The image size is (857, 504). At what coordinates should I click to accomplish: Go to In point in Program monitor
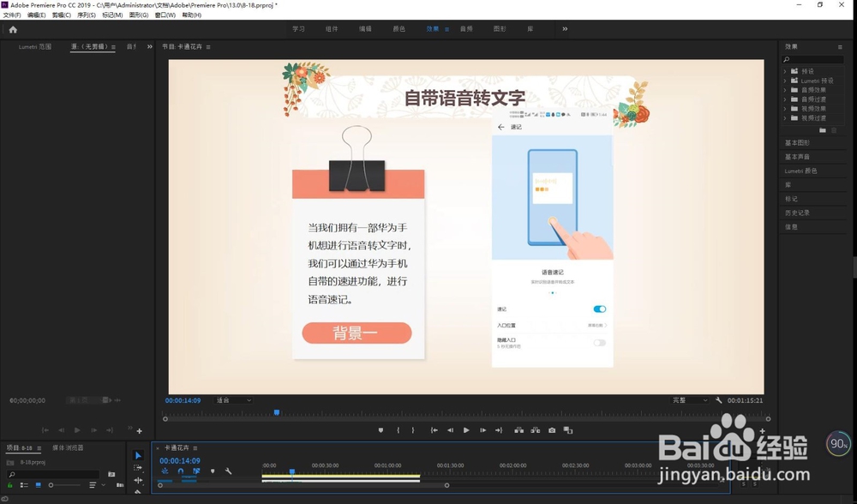(x=434, y=430)
